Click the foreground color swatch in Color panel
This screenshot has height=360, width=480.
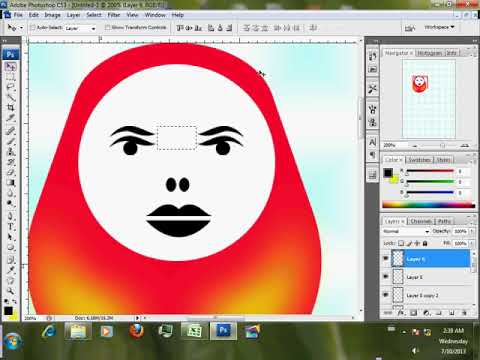388,173
